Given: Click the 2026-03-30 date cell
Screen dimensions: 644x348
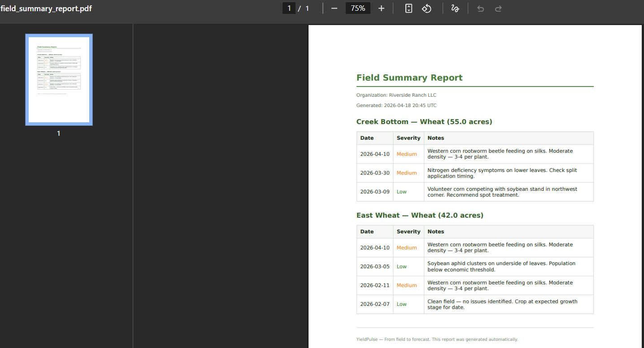Looking at the screenshot, I should [x=375, y=173].
